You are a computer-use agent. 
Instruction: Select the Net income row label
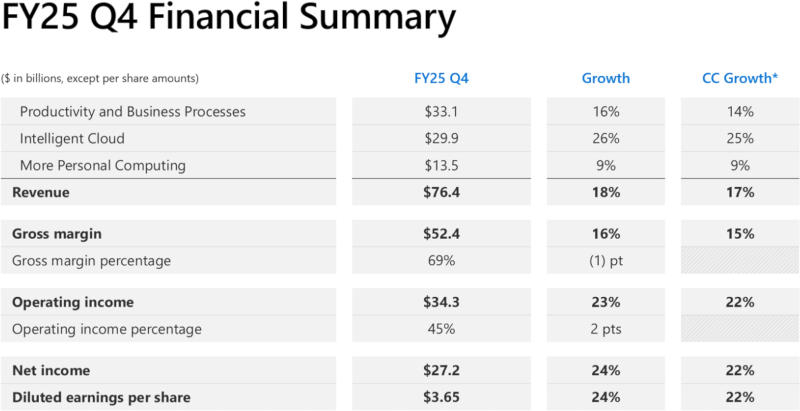click(51, 370)
